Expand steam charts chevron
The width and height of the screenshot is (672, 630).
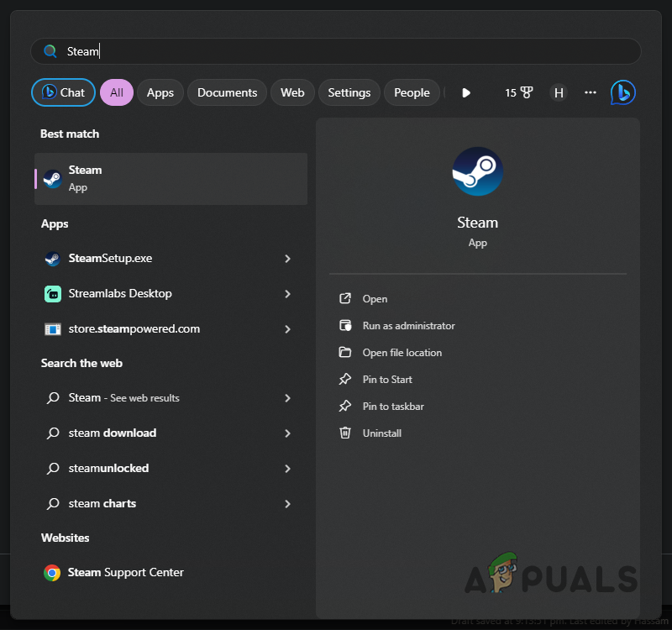coord(287,503)
